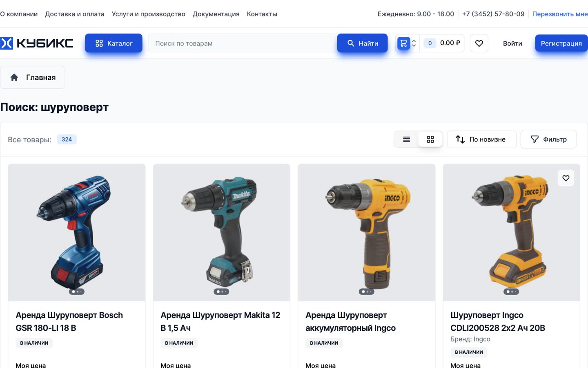Open the Контакты menu item
Viewport: 588px width, 368px height.
tap(262, 14)
